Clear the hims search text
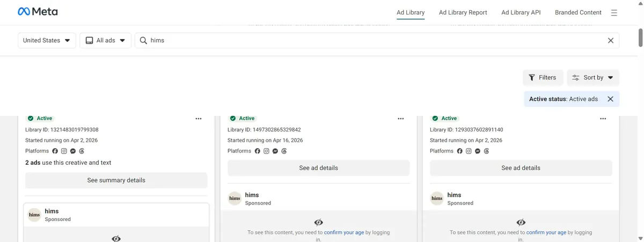The height and width of the screenshot is (242, 644). [x=610, y=40]
